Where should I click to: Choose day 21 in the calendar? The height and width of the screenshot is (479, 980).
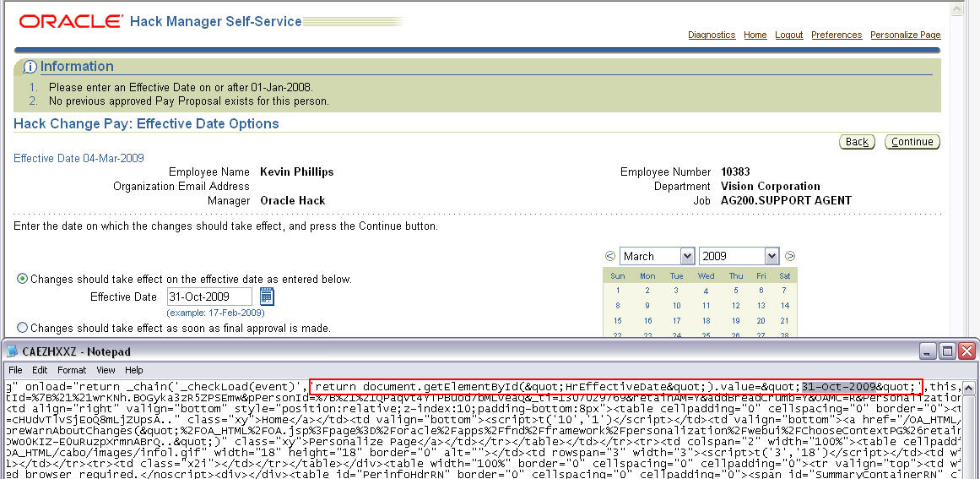[x=785, y=321]
